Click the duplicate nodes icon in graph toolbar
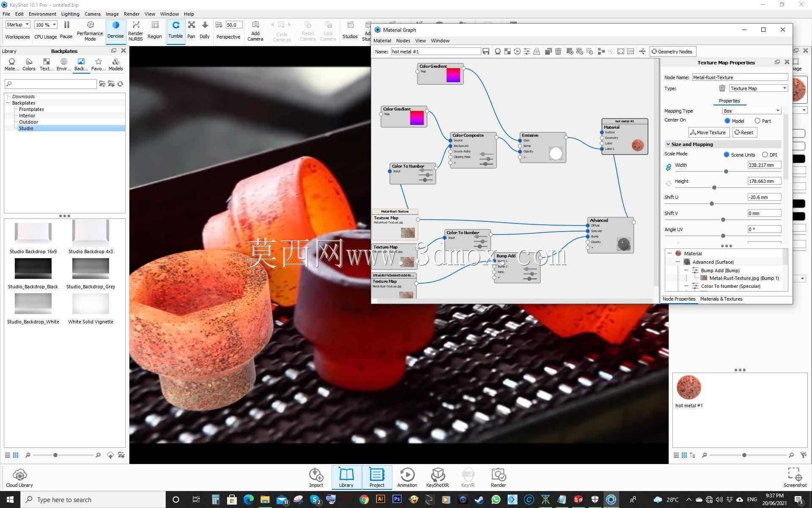Image resolution: width=812 pixels, height=508 pixels. tap(548, 52)
